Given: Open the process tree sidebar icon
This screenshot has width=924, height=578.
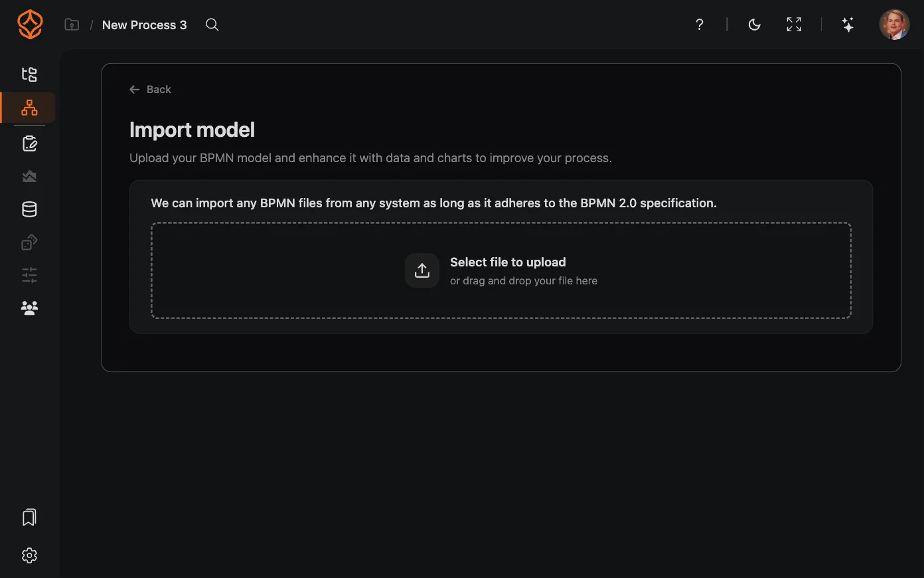Looking at the screenshot, I should pos(29,74).
